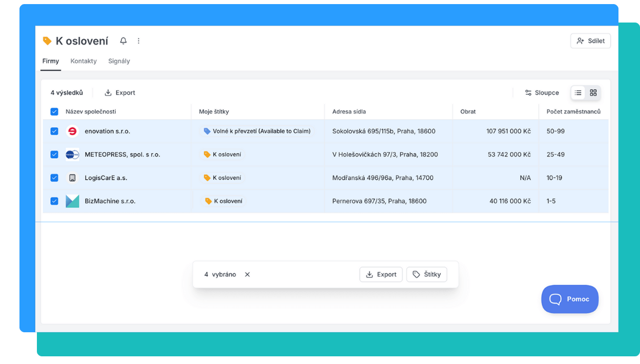This screenshot has height=364, width=640.
Task: Toggle the select-all header checkbox
Action: (x=54, y=112)
